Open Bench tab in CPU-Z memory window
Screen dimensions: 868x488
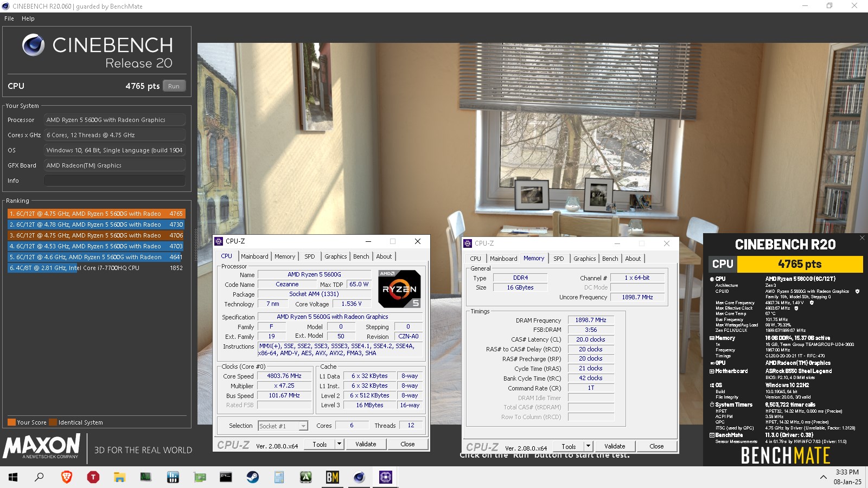(610, 259)
